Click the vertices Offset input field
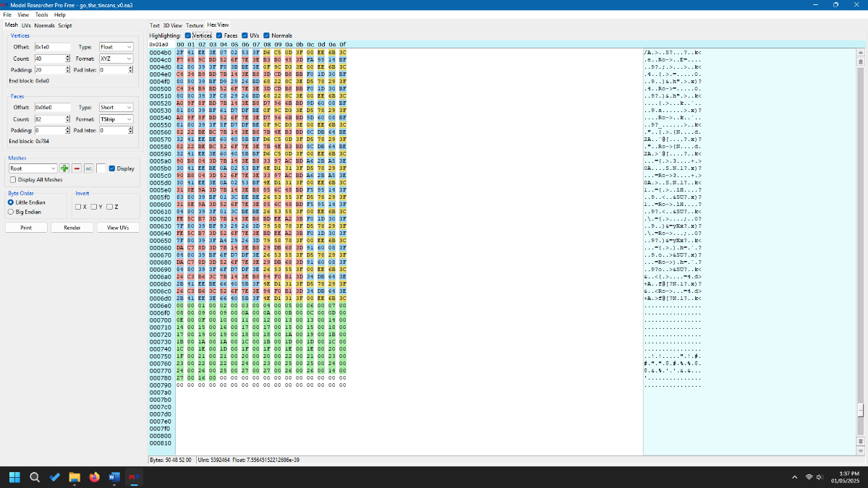 pyautogui.click(x=52, y=47)
